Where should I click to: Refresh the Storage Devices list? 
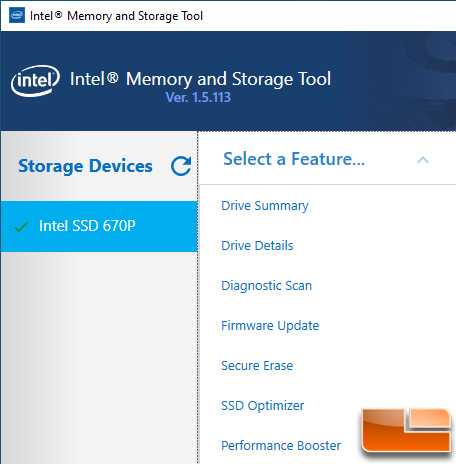[181, 166]
